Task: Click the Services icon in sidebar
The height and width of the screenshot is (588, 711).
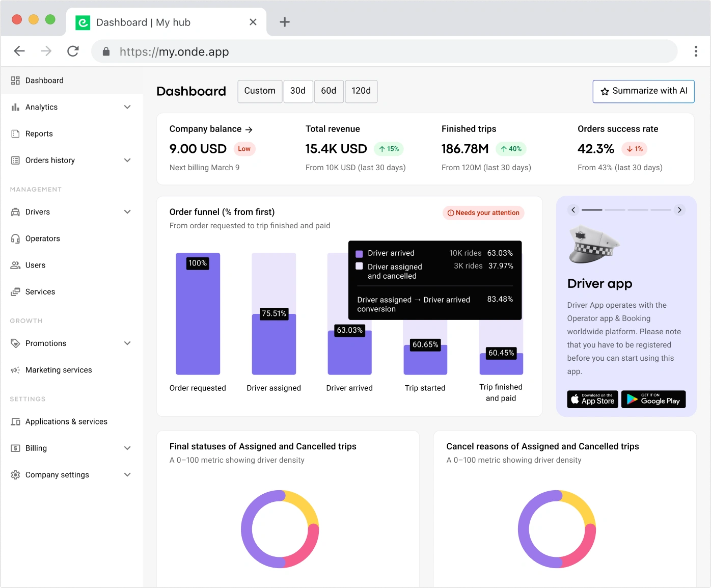Action: point(15,291)
